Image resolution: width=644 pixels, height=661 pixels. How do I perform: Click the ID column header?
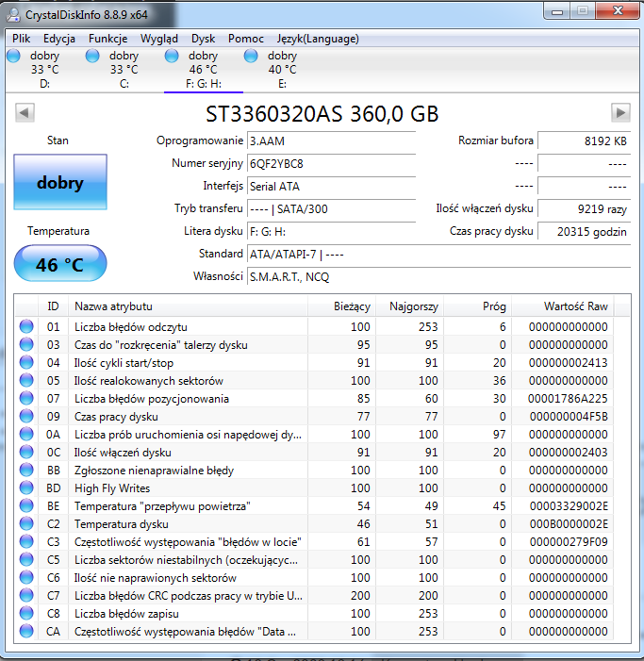[x=53, y=306]
